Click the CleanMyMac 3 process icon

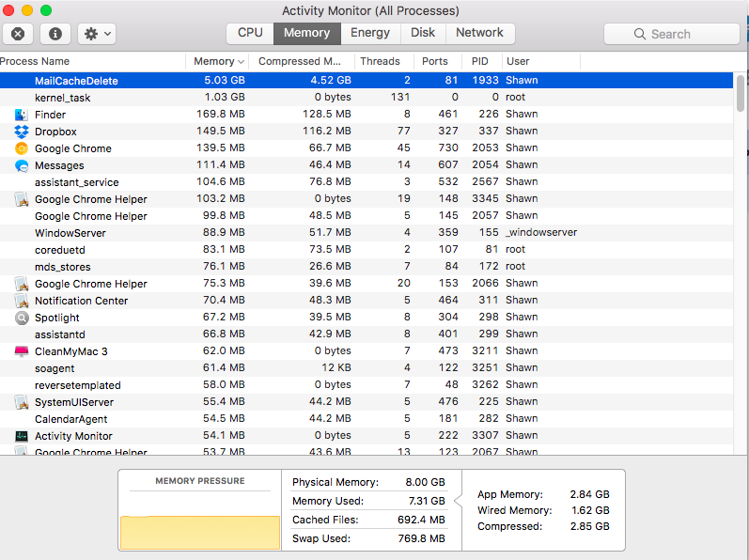click(x=22, y=351)
